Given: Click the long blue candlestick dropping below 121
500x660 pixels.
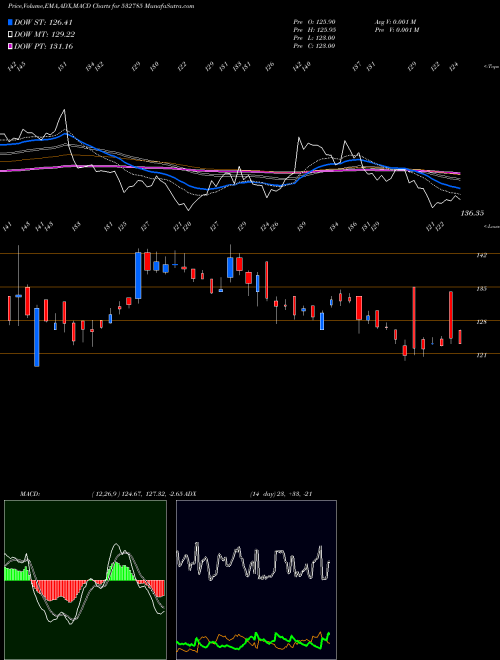Looking at the screenshot, I should tap(37, 337).
